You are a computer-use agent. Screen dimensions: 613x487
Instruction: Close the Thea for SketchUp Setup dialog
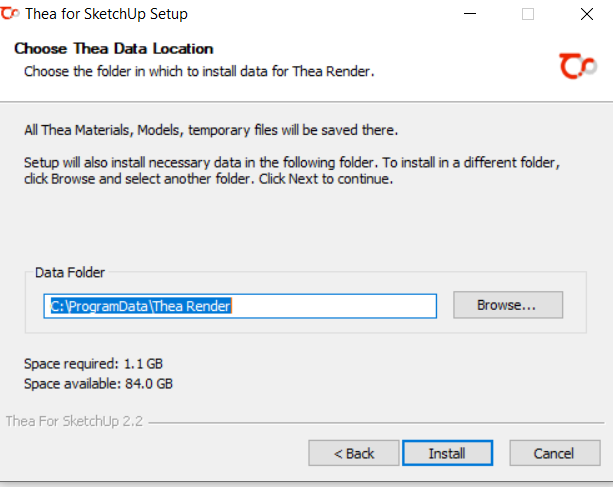(x=587, y=14)
